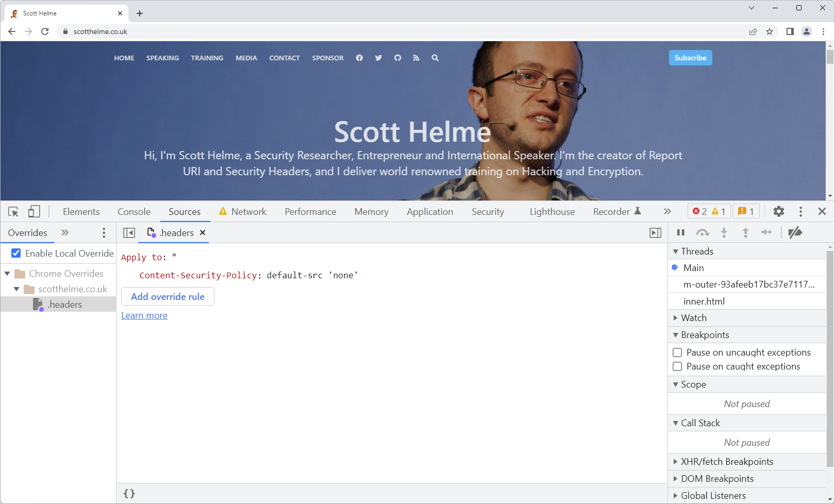
Task: Open the Lighthouse tab
Action: pos(552,212)
